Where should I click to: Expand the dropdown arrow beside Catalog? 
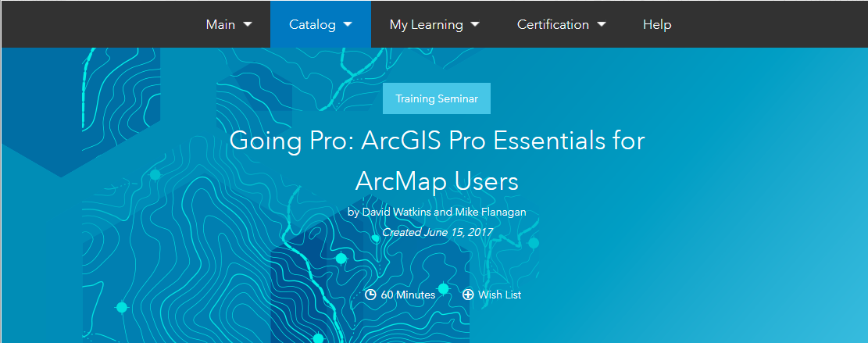[x=348, y=24]
